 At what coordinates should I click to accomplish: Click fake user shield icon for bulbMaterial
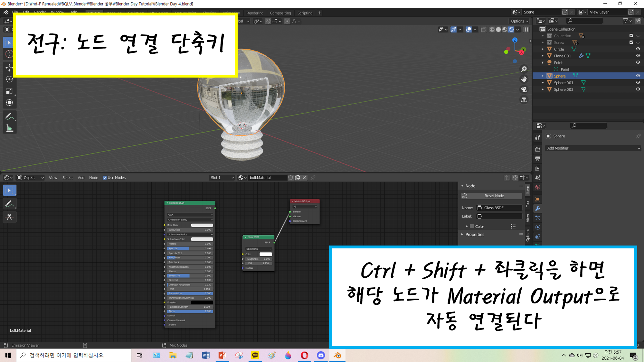[x=291, y=178]
